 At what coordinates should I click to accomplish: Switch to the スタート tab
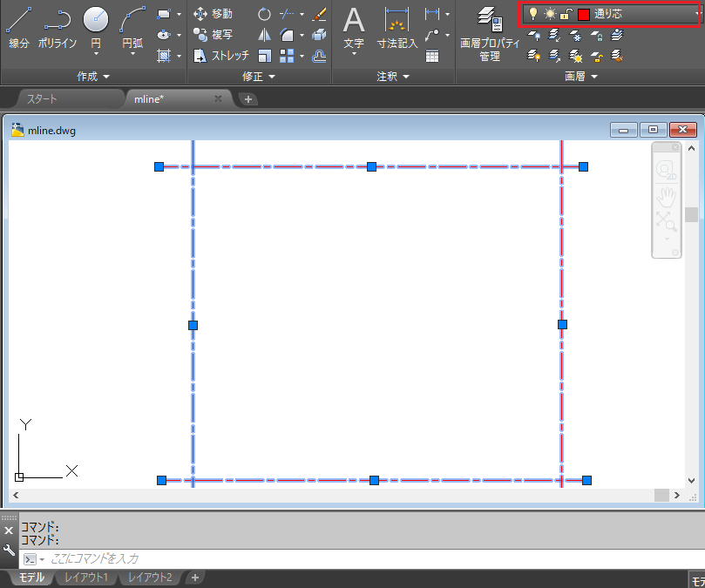(x=70, y=99)
